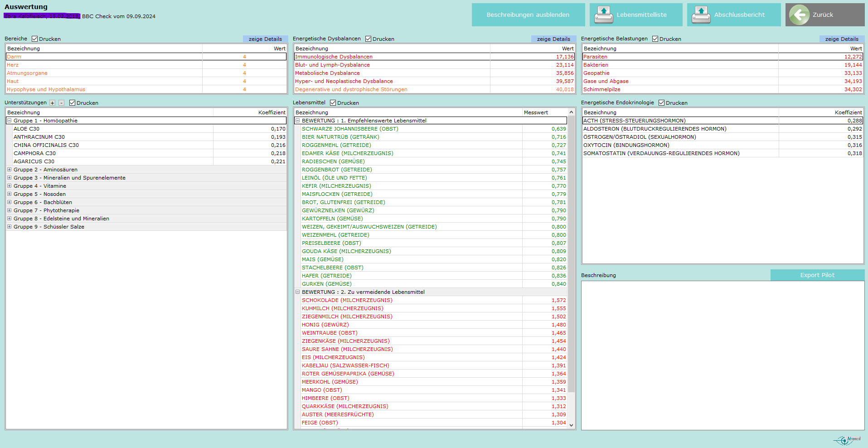The width and height of the screenshot is (868, 448).
Task: Click the minus icon next to Unterstützungen
Action: click(x=62, y=103)
